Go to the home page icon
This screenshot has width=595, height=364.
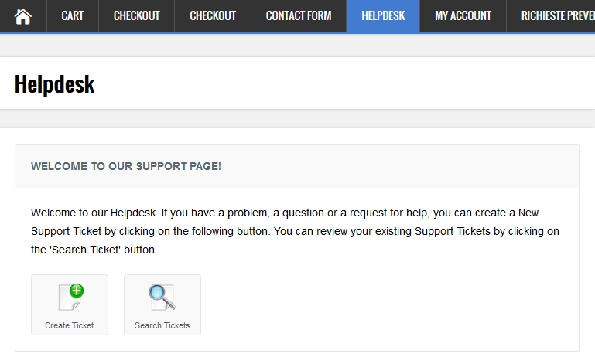[x=22, y=16]
